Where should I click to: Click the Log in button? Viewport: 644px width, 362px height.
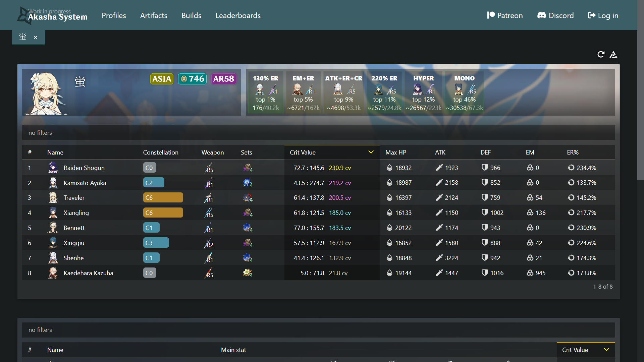click(x=603, y=15)
